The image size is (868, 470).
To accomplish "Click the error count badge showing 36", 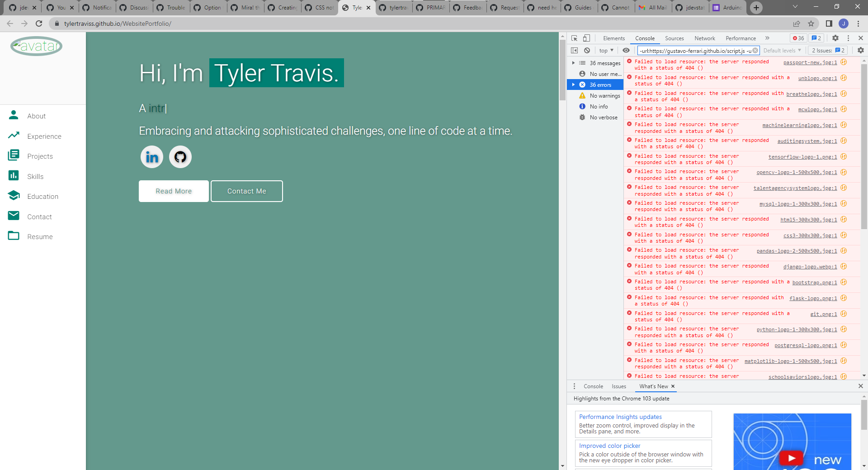I will 798,38.
